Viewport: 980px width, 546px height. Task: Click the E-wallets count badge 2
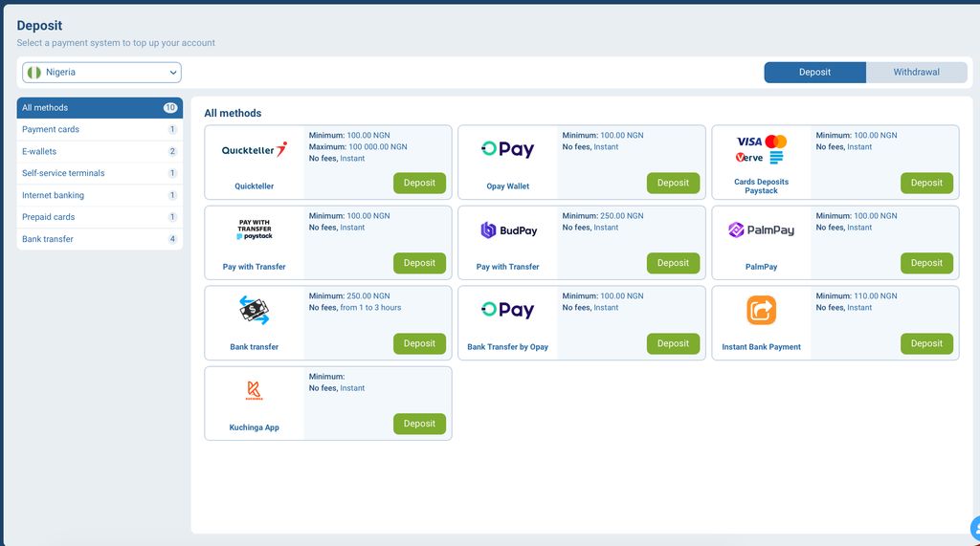pos(172,151)
